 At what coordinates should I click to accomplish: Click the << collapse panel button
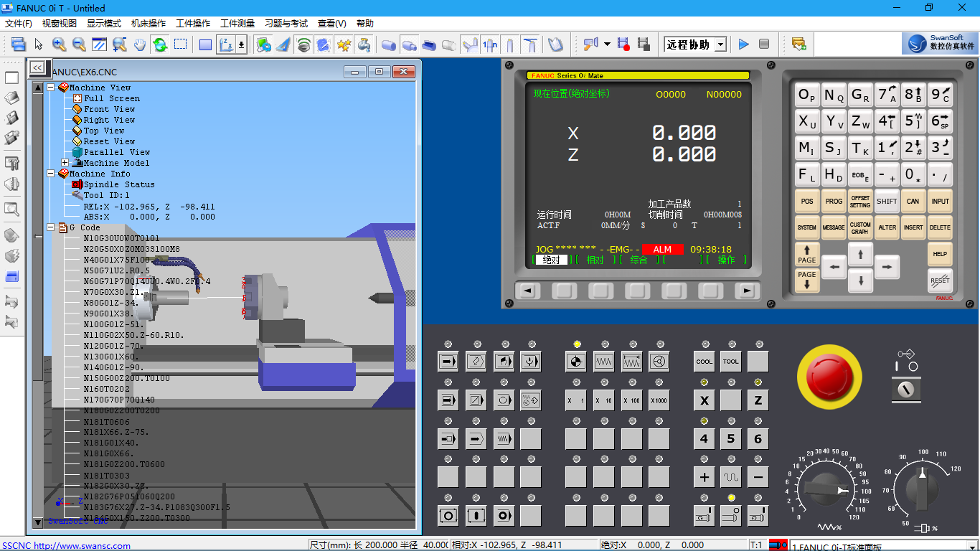tap(37, 67)
